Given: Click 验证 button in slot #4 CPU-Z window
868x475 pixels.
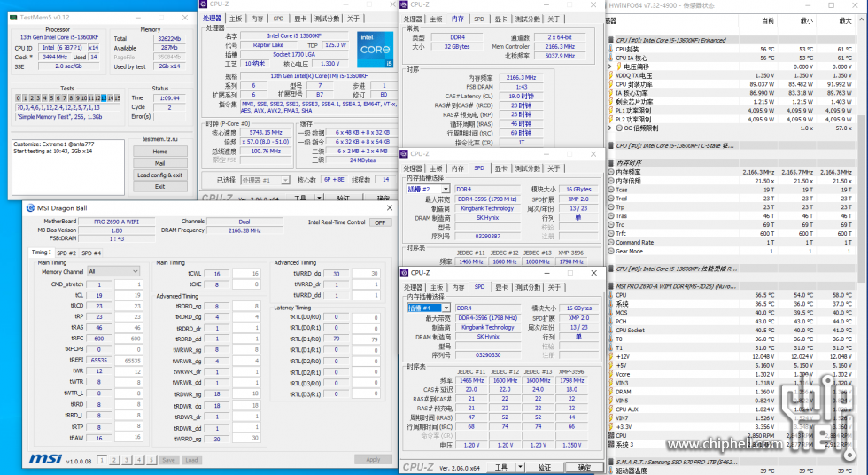Looking at the screenshot, I should coord(545,467).
